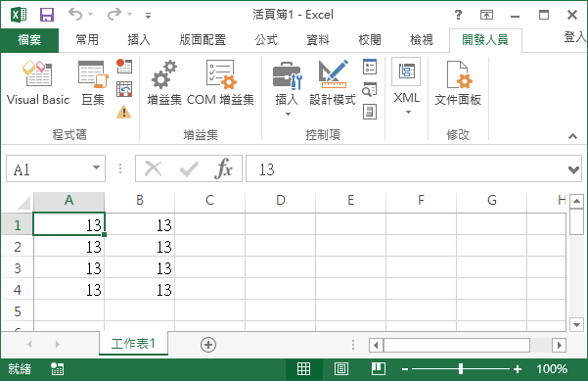This screenshot has width=588, height=381.
Task: Open Macro Security warning icon
Action: [x=123, y=112]
